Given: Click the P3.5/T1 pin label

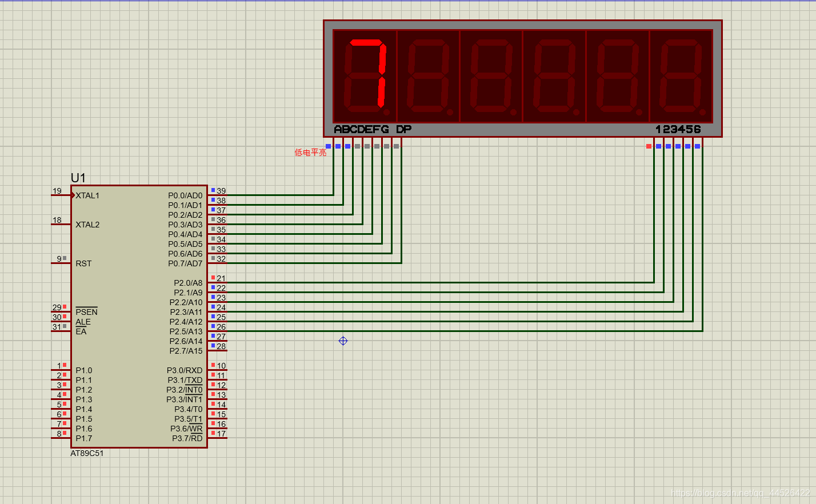Looking at the screenshot, I should pos(188,419).
